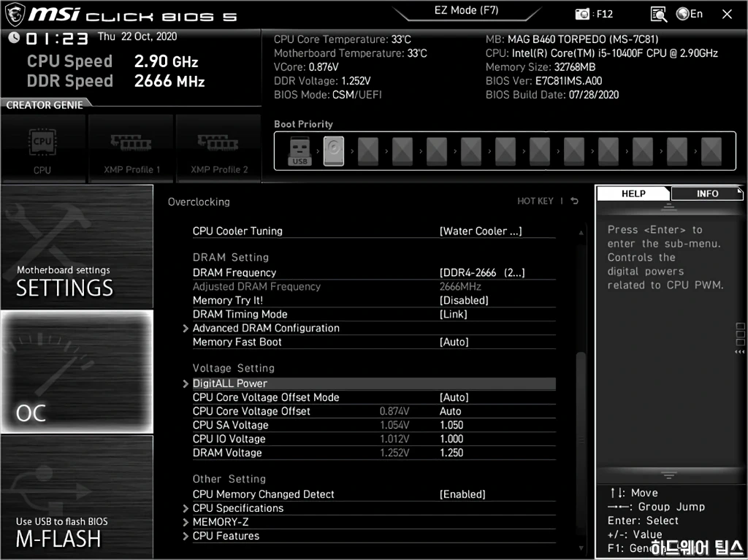Click the Adjusted DRAM Frequency row
Screen dimensions: 748x560
[374, 287]
